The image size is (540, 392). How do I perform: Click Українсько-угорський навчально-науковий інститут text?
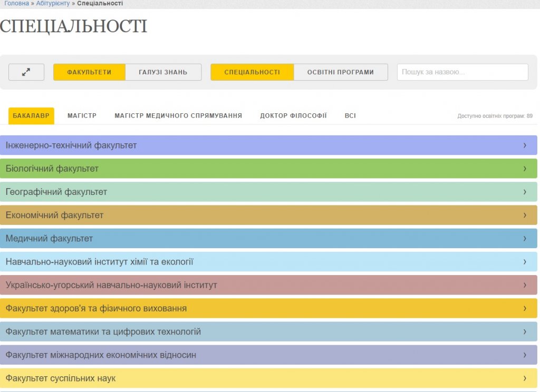click(111, 285)
